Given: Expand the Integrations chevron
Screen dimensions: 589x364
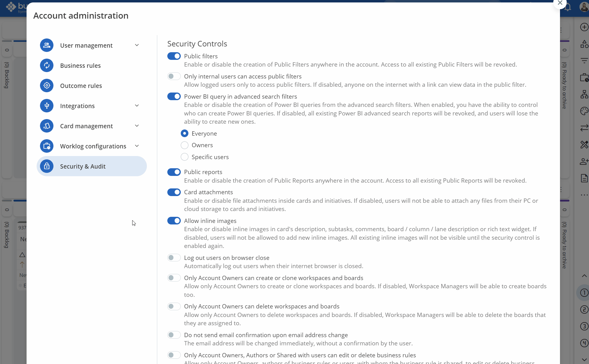Looking at the screenshot, I should pyautogui.click(x=137, y=106).
